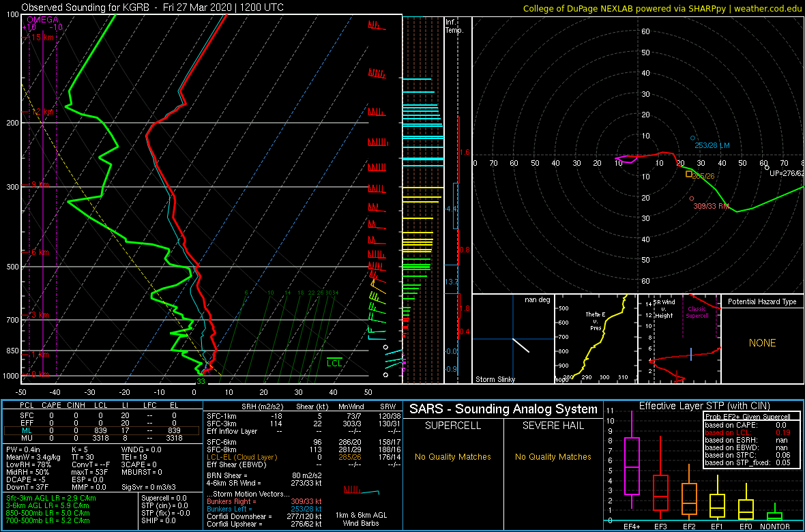
Task: Click the SUPERCELL column heading in SARS
Action: pyautogui.click(x=453, y=426)
